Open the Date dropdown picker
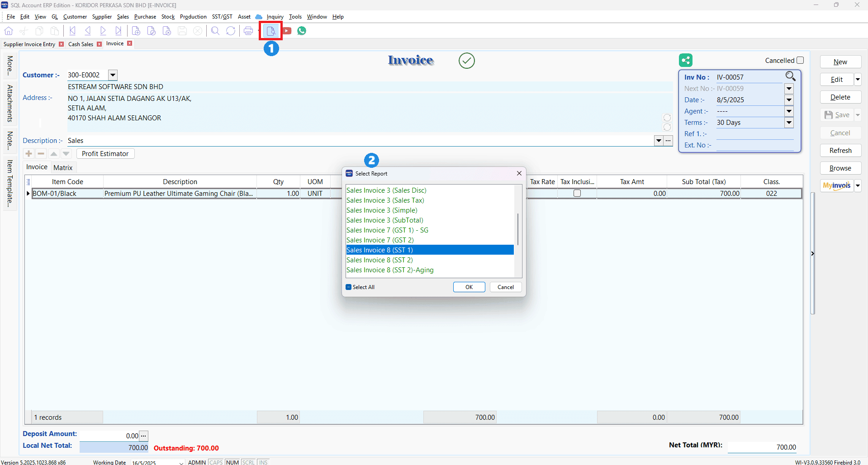Screen dimensions: 868x465 (789, 100)
